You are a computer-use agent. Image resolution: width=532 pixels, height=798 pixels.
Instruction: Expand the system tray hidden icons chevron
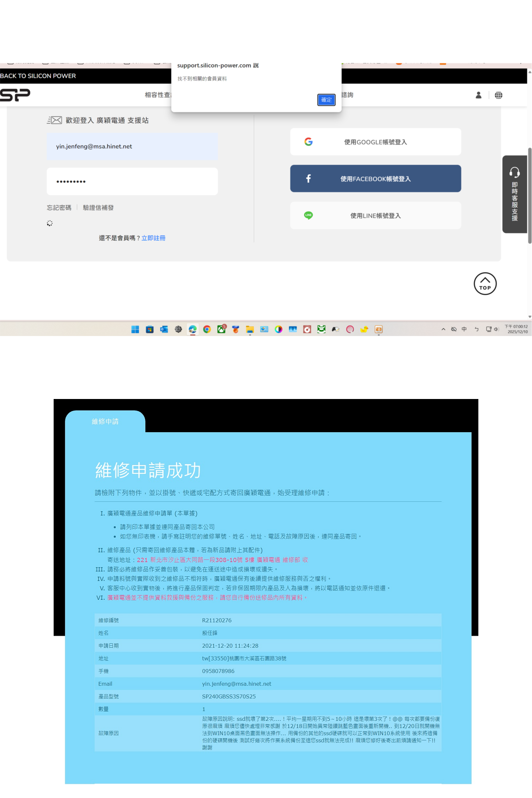[x=443, y=329]
